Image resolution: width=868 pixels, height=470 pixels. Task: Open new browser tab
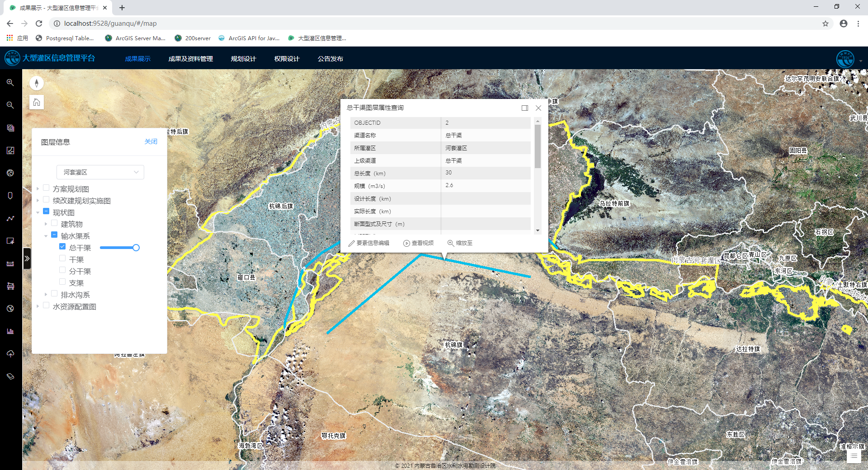pos(122,8)
